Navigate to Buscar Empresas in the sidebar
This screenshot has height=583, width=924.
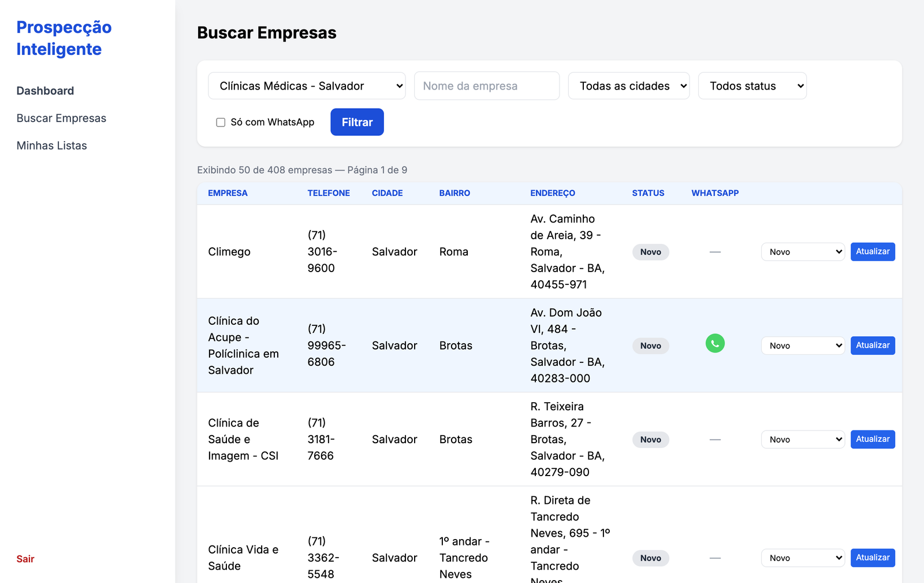[61, 118]
